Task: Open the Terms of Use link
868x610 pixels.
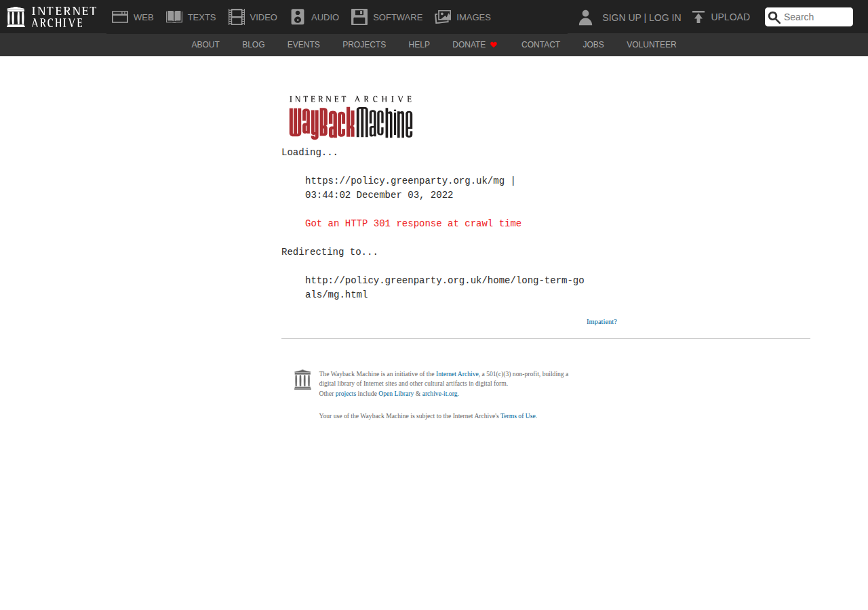Action: (518, 416)
